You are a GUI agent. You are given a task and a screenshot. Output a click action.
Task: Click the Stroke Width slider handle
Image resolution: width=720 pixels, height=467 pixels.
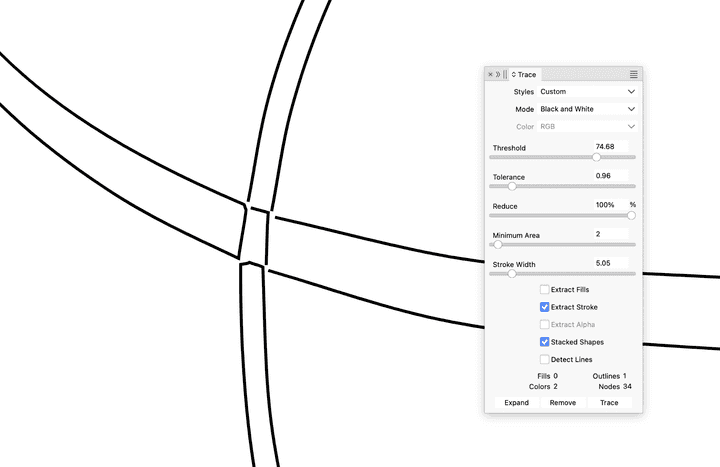click(512, 274)
